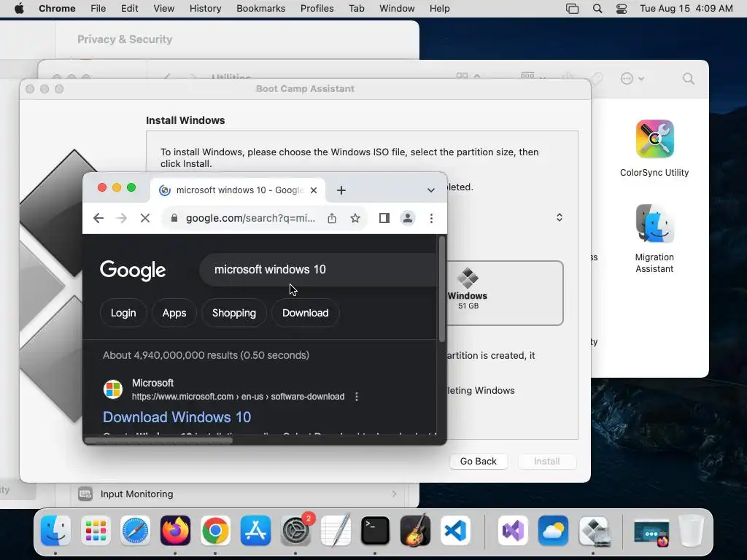
Task: Open Spotlight search in menu bar
Action: [x=597, y=9]
